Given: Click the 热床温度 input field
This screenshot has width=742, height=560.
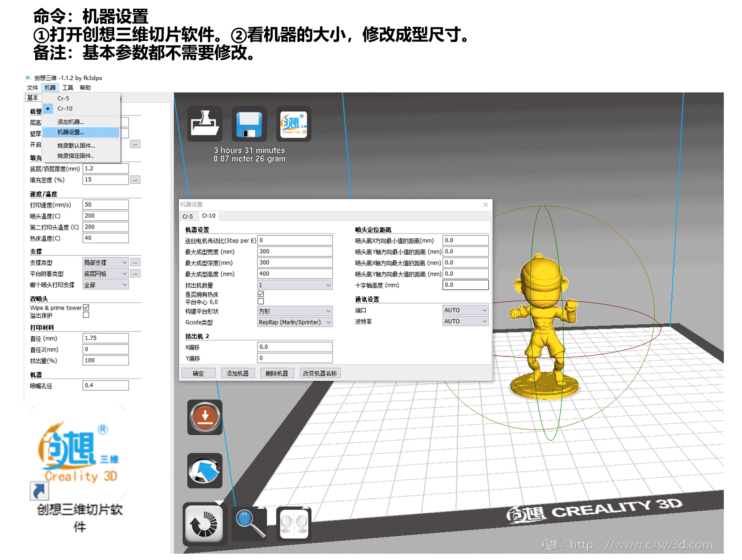Looking at the screenshot, I should pyautogui.click(x=105, y=238).
